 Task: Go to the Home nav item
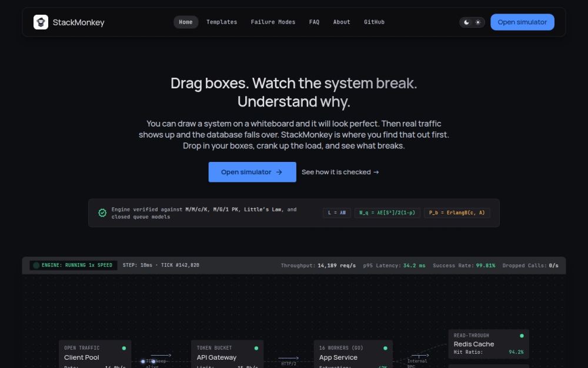[186, 22]
